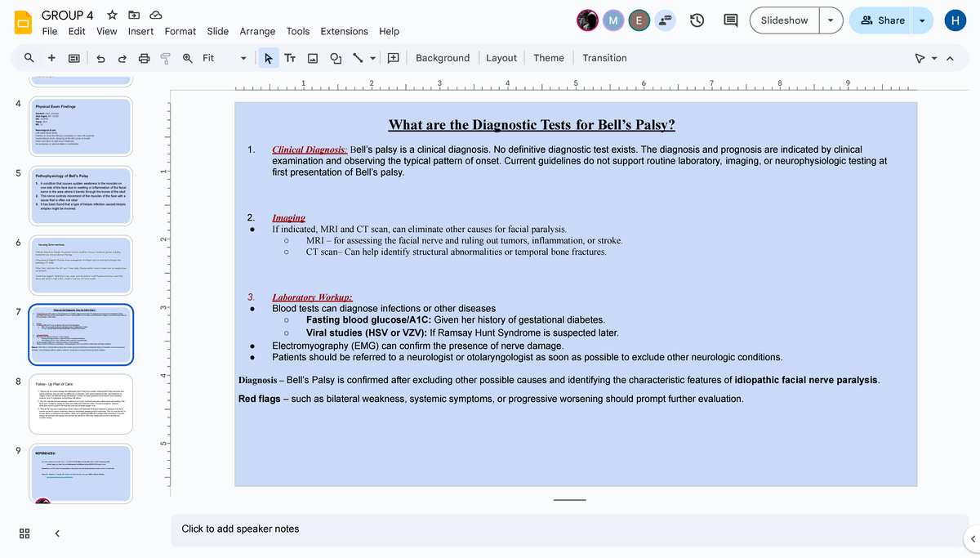Insert an image
Image resolution: width=980 pixels, height=558 pixels.
[313, 58]
